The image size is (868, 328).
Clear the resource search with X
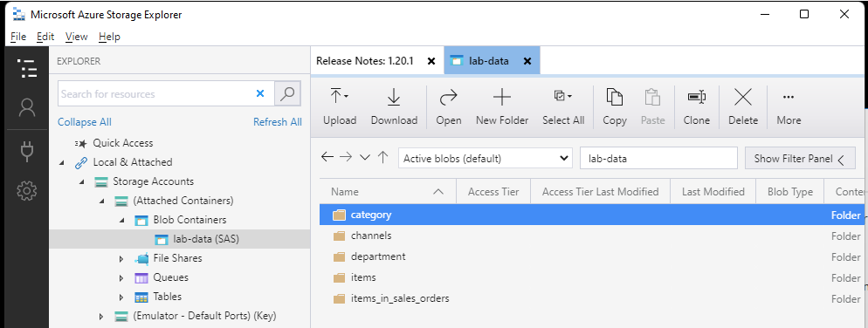[260, 94]
